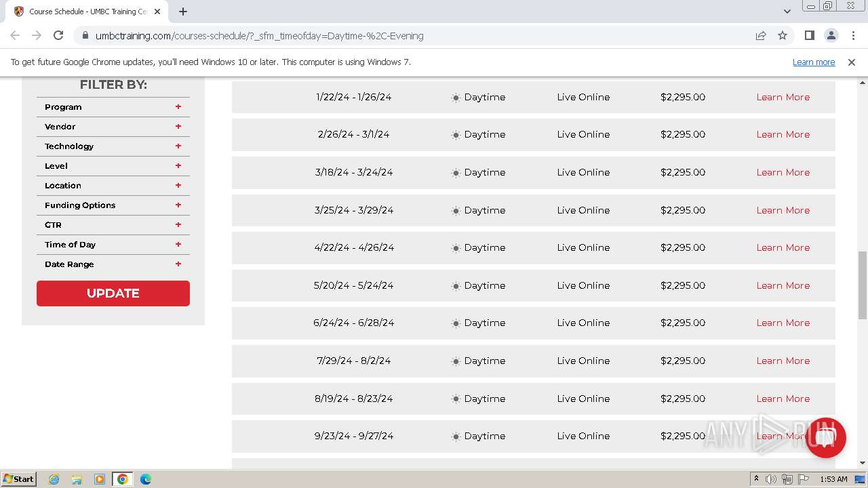Expand the Location filter
868x488 pixels.
113,186
